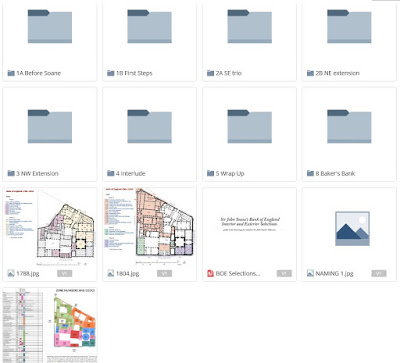Select the NAMING 1.jpg placeholder image icon
Image resolution: width=400 pixels, height=363 pixels.
[x=352, y=229]
